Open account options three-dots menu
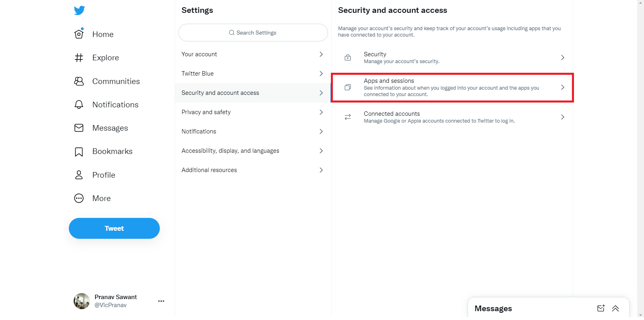Image resolution: width=644 pixels, height=320 pixels. pos(161,301)
